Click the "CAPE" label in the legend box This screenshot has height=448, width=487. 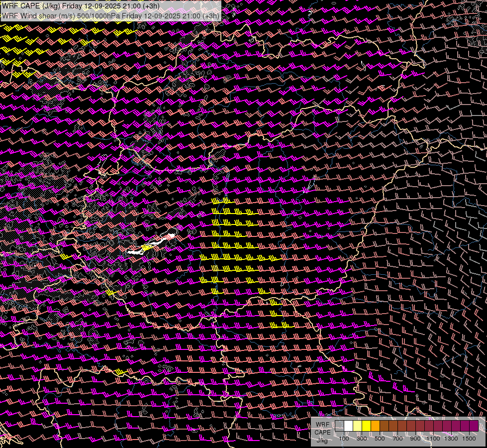click(322, 433)
